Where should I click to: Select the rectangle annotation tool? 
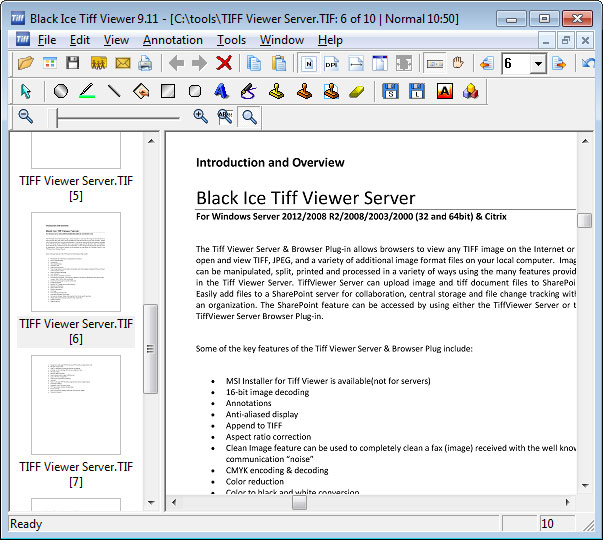point(168,91)
